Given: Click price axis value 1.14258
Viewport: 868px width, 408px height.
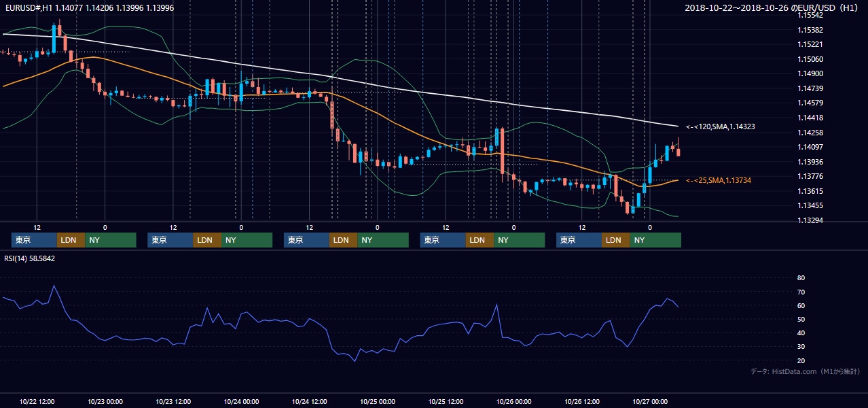Looking at the screenshot, I should click(x=810, y=133).
